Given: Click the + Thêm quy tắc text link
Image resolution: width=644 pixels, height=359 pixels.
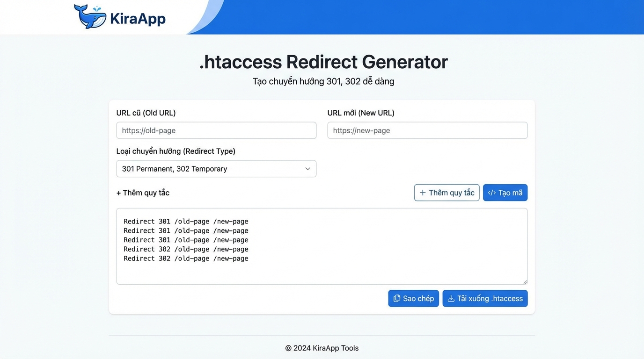Looking at the screenshot, I should (143, 192).
